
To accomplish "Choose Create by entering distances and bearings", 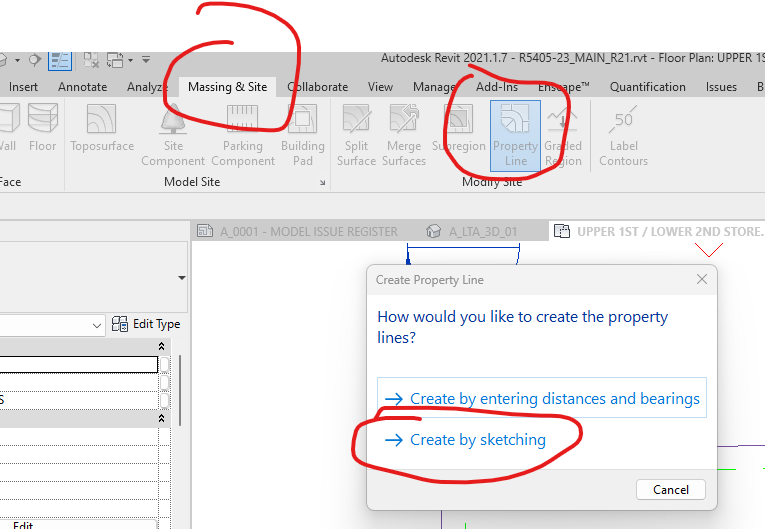I will pyautogui.click(x=542, y=398).
